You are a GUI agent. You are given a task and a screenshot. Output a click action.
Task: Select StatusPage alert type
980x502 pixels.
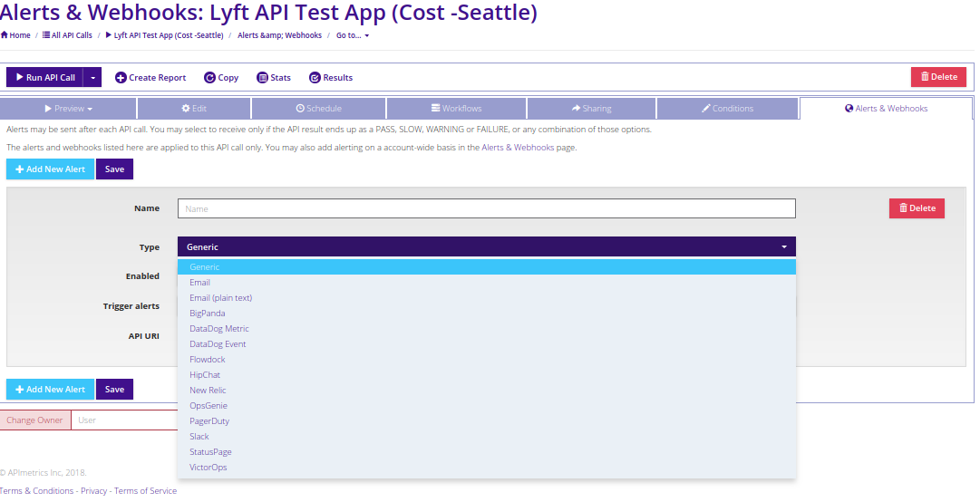pyautogui.click(x=486, y=452)
